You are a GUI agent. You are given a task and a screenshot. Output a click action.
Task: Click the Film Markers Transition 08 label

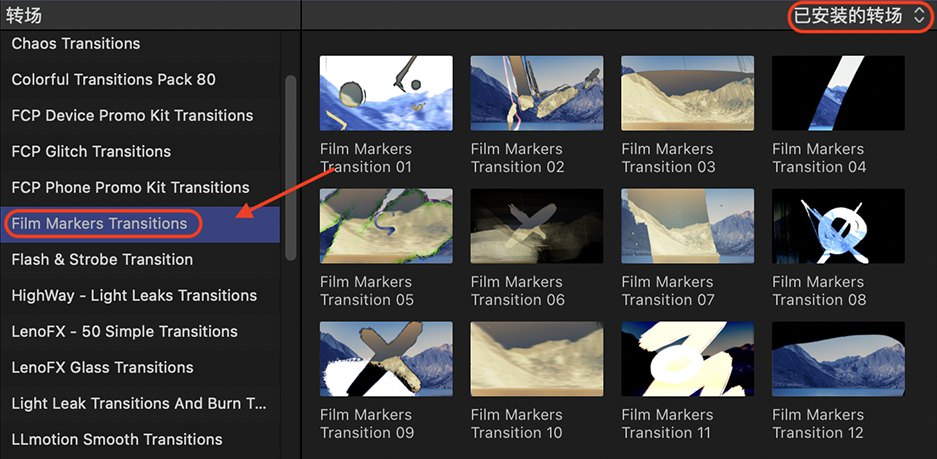[x=819, y=290]
